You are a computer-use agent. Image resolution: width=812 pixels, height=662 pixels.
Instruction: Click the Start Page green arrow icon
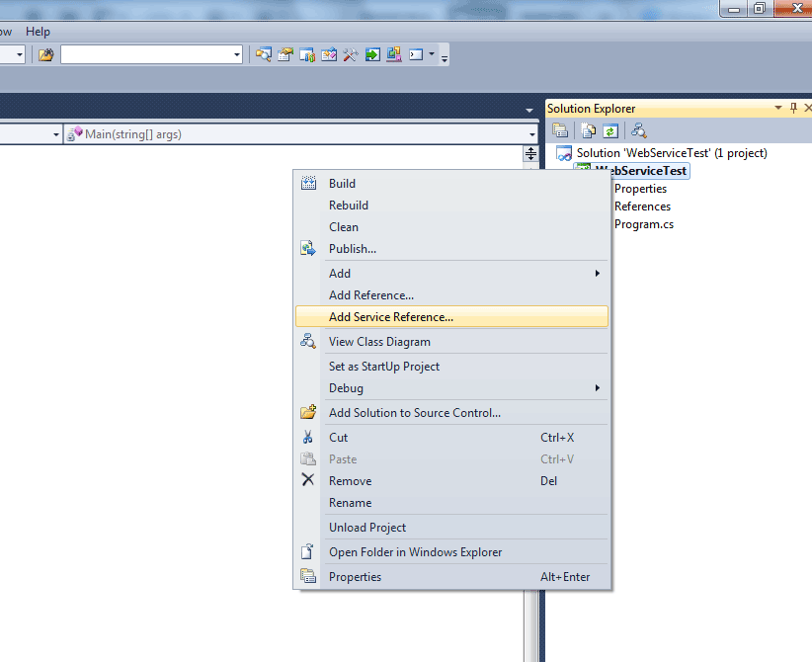(x=372, y=54)
